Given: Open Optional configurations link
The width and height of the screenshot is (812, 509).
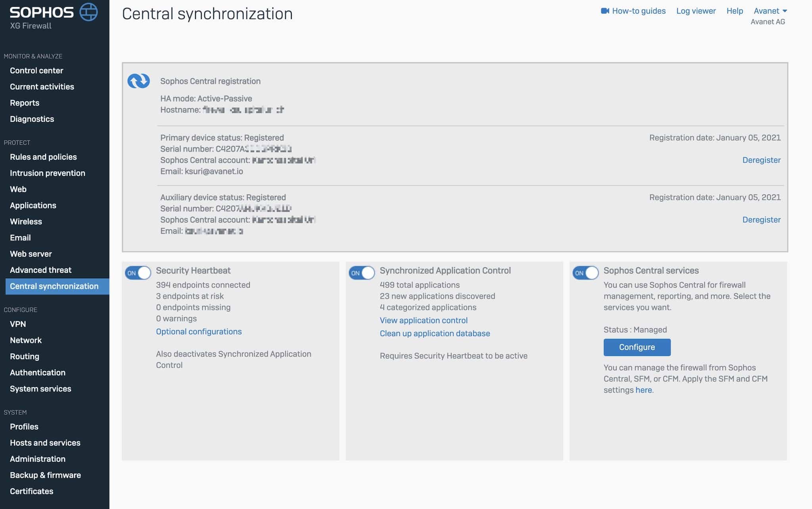Looking at the screenshot, I should (x=199, y=331).
